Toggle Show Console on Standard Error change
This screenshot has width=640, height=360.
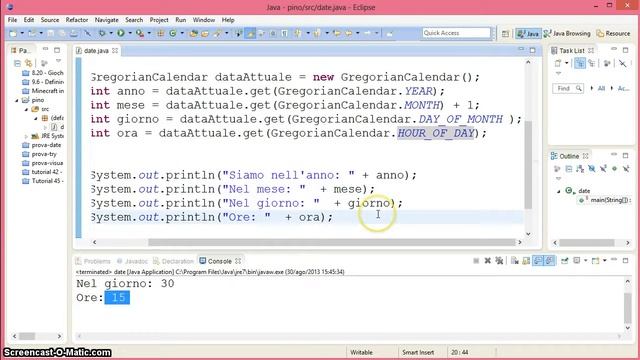[x=549, y=260]
